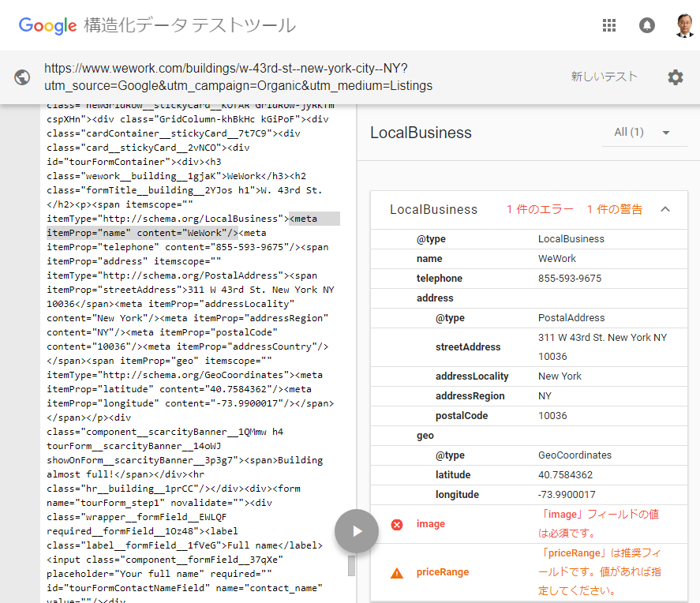Click the Google logo
Screen dimensions: 700x603
tap(48, 25)
